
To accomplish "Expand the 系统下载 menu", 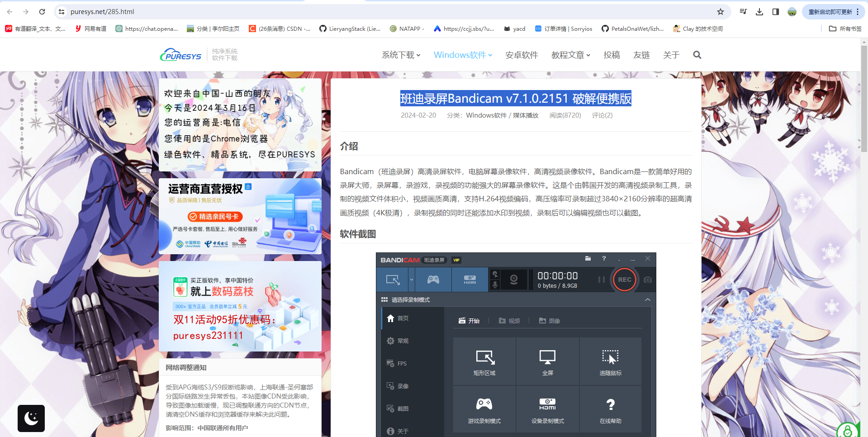I will tap(401, 55).
